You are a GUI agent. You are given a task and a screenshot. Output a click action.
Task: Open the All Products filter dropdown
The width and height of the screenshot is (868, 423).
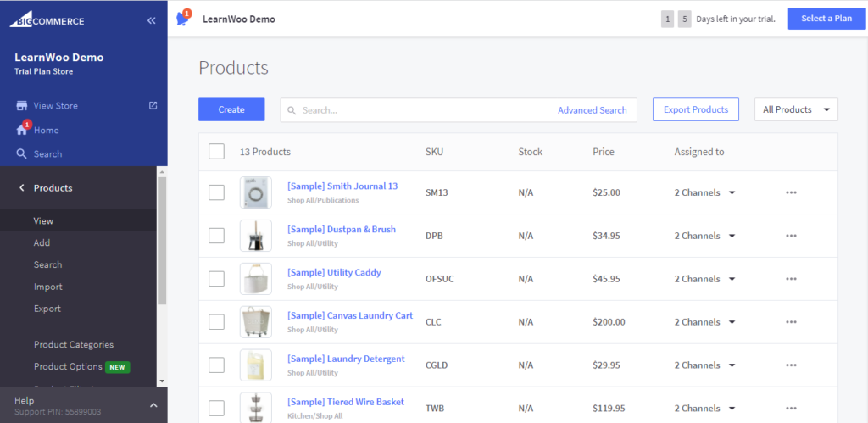point(796,109)
